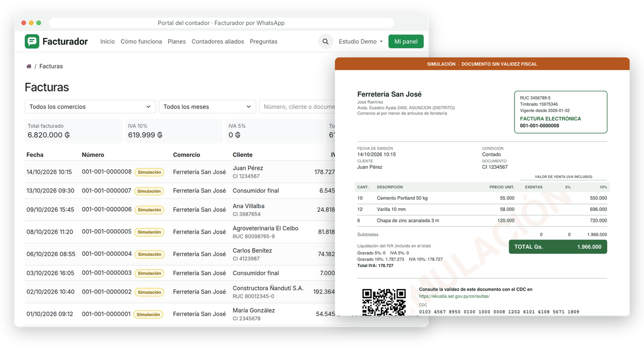The height and width of the screenshot is (364, 644).
Task: Open the Planes nav item
Action: (x=177, y=42)
